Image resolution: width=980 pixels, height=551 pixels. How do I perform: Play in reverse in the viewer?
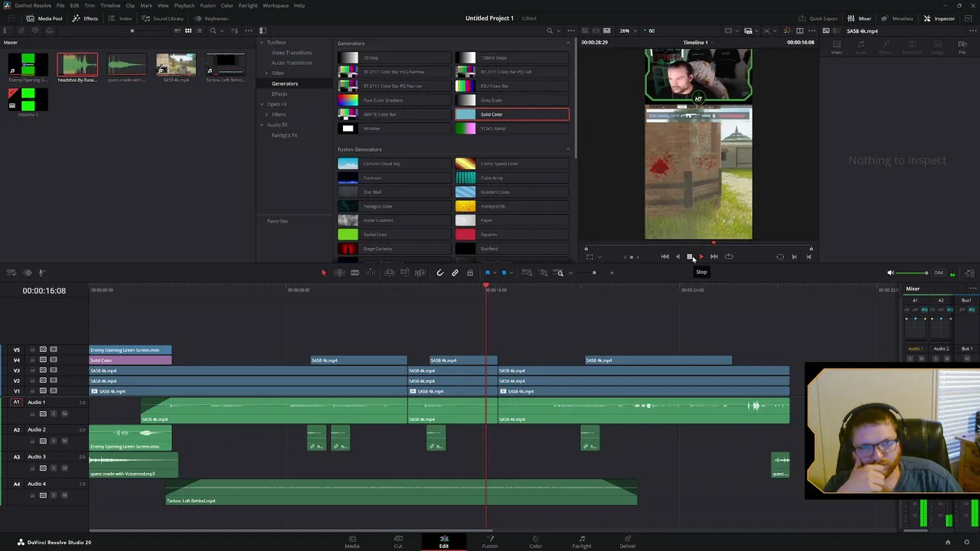point(677,257)
